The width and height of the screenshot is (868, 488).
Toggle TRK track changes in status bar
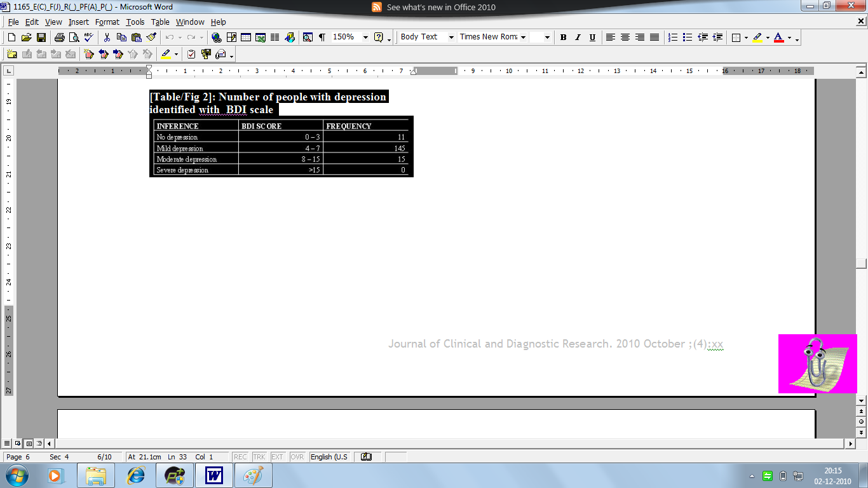click(x=259, y=457)
